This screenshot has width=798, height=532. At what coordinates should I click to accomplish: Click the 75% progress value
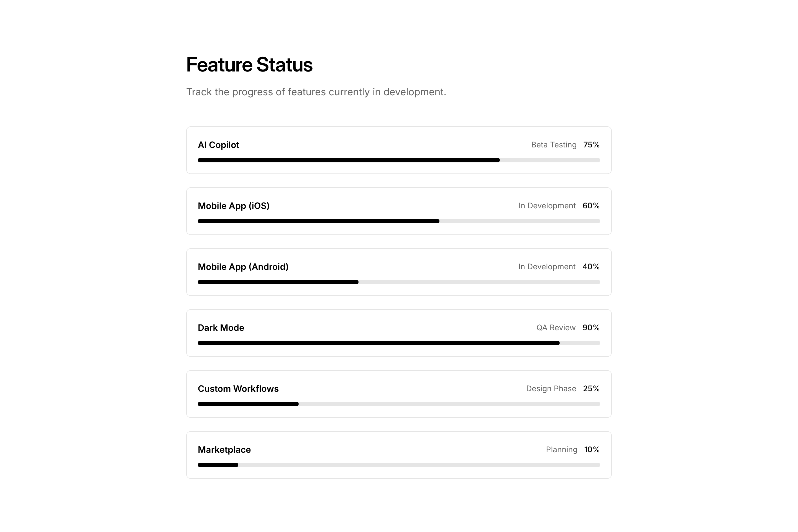coord(591,145)
